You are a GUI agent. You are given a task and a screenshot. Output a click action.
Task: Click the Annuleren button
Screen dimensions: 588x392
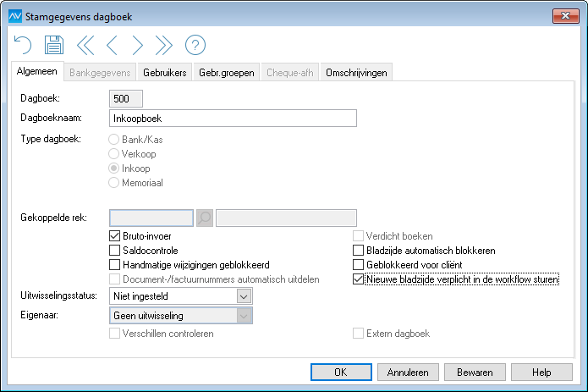click(408, 373)
